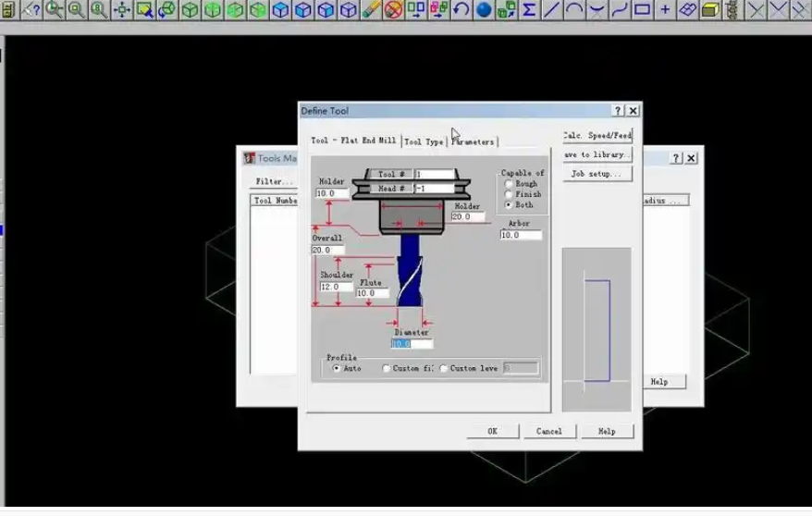Screen dimensions: 812x516
Task: Select the blue shading sphere icon
Action: (x=484, y=10)
